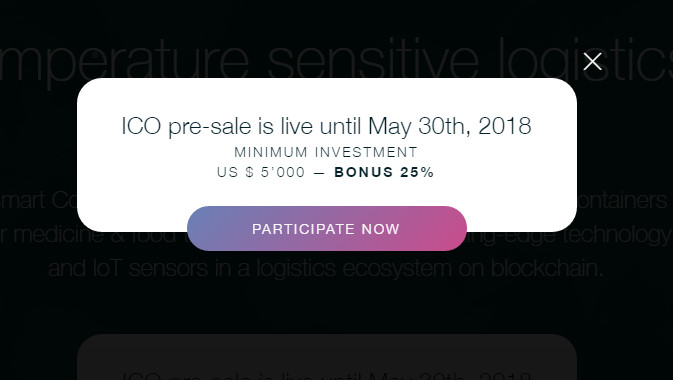This screenshot has height=380, width=673.
Task: Click the bold BONUS 25% text
Action: [x=384, y=172]
